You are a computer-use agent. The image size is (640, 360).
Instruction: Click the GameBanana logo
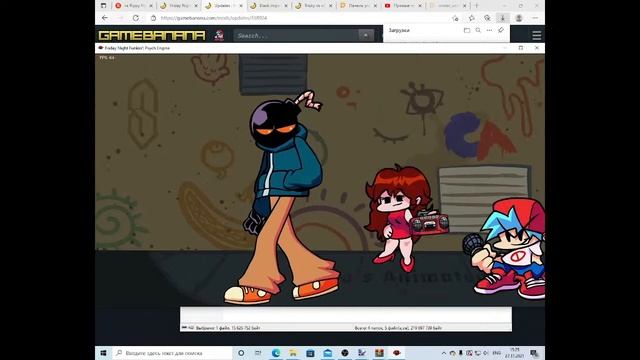pyautogui.click(x=151, y=36)
